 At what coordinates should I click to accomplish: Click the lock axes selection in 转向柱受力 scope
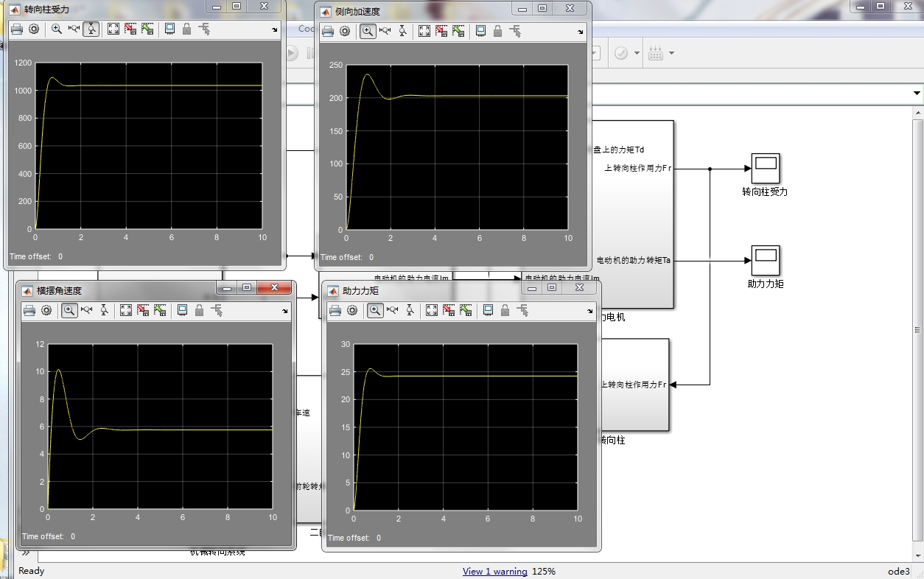click(x=187, y=29)
